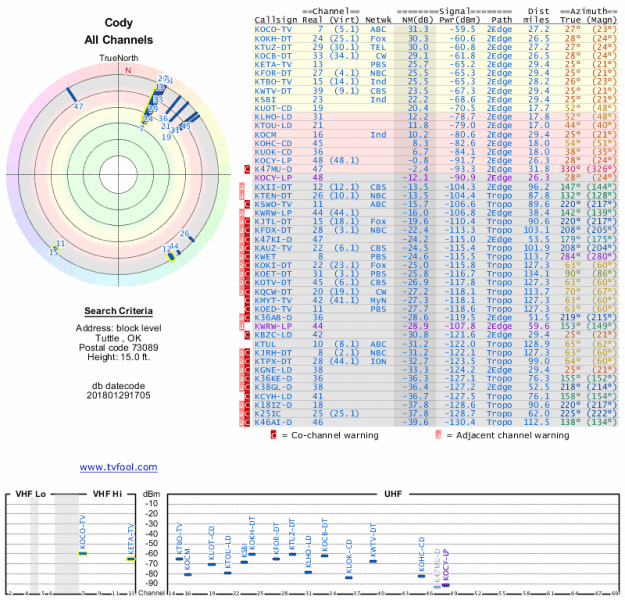The width and height of the screenshot is (625, 600).
Task: Select KOKH-DT callsign in the table
Action: (273, 39)
